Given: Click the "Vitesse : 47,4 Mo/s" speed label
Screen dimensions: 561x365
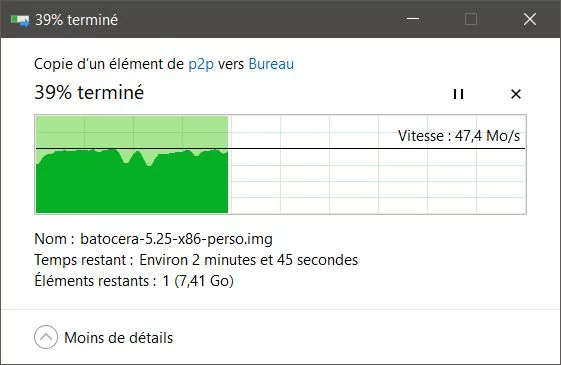Looking at the screenshot, I should pyautogui.click(x=459, y=136).
